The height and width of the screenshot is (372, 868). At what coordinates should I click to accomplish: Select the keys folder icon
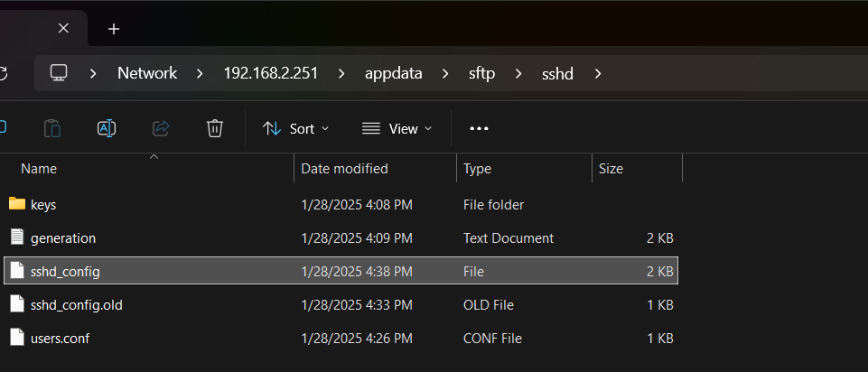click(17, 204)
